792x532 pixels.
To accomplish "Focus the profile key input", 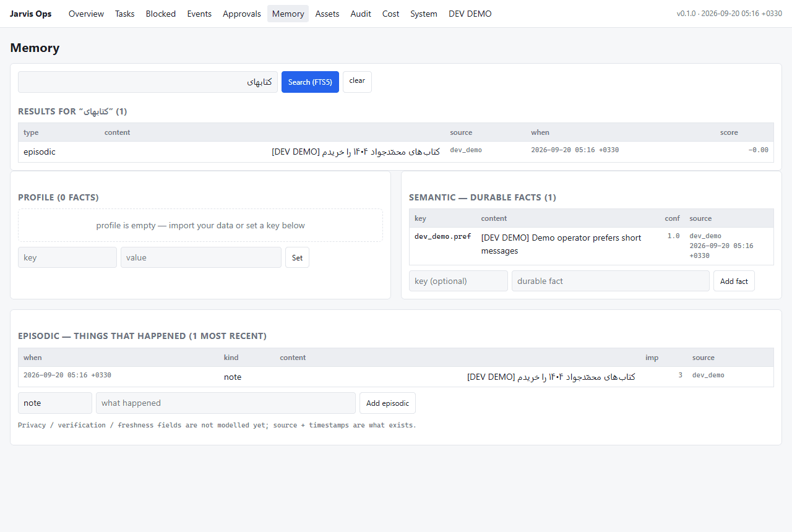I will coord(67,257).
